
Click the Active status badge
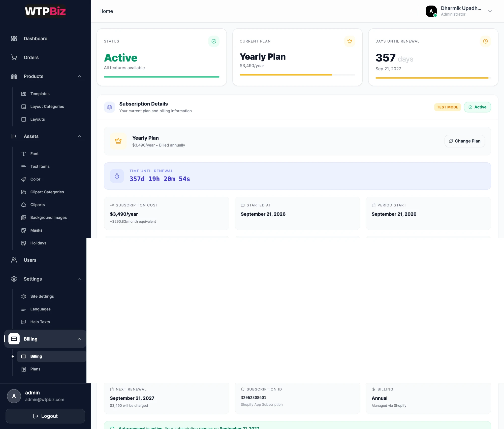(x=477, y=107)
